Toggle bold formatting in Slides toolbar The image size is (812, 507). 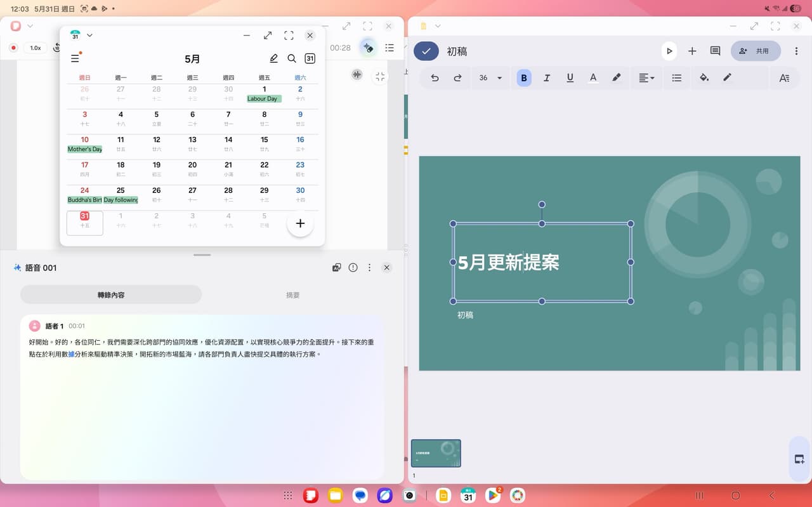coord(524,78)
